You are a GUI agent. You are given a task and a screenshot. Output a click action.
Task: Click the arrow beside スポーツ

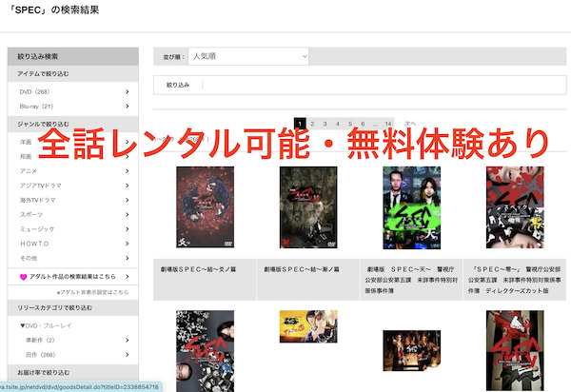click(128, 215)
